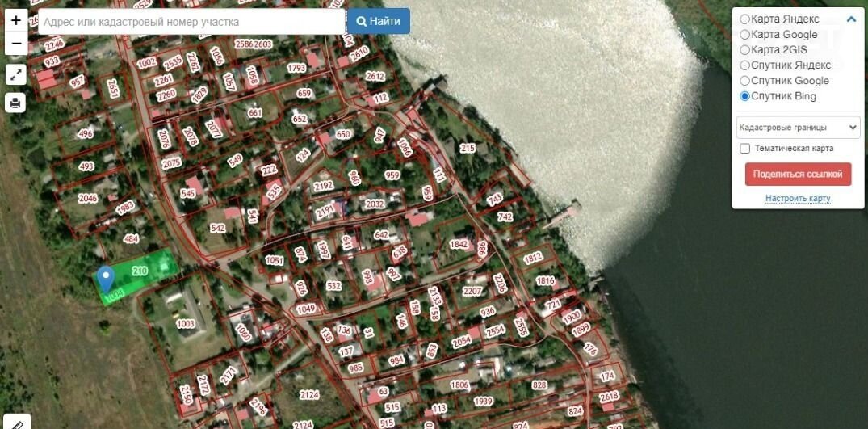Open the ruler measurement tool

16,423
